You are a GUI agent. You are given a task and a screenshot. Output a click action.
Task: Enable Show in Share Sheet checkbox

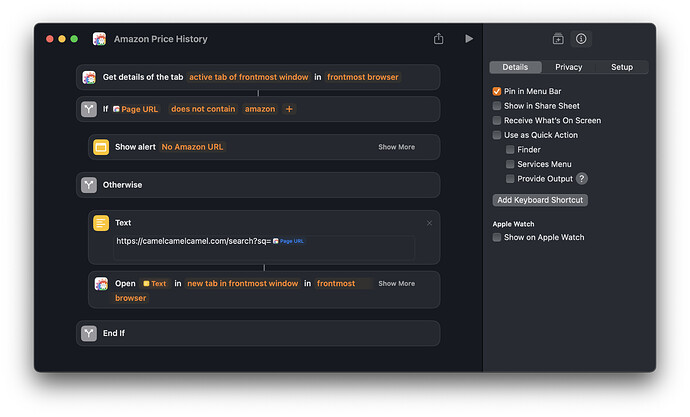(496, 106)
